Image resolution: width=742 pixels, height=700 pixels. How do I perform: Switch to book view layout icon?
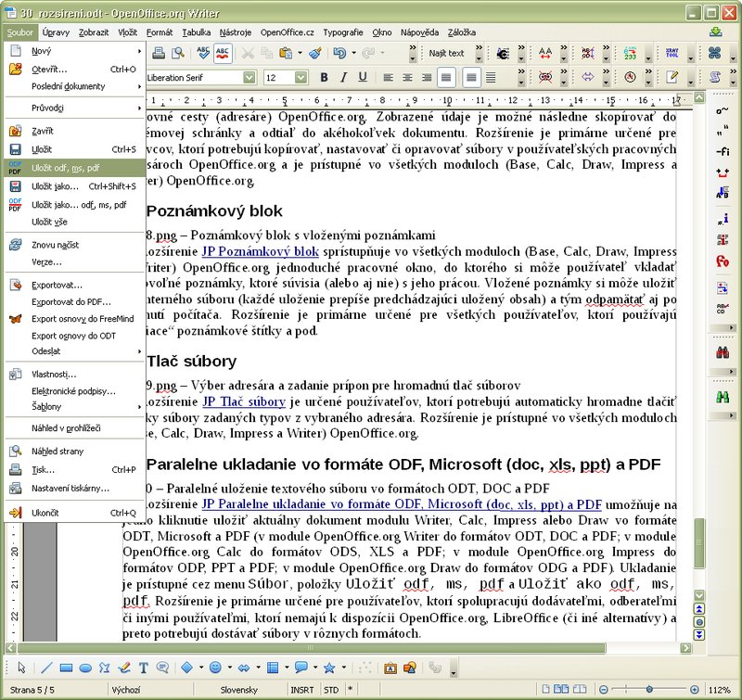580,689
